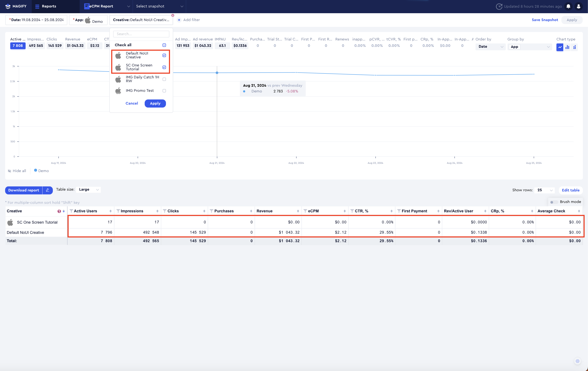The height and width of the screenshot is (371, 588).
Task: Click the notification bell icon
Action: [x=568, y=6]
